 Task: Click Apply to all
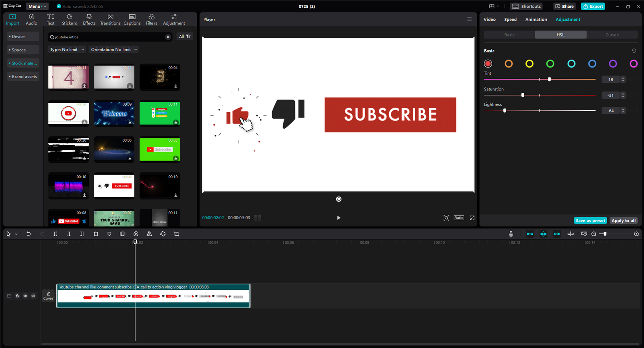coord(624,221)
